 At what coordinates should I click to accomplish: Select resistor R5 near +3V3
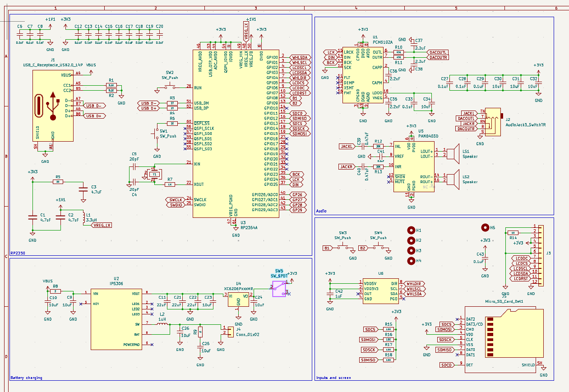57,182
